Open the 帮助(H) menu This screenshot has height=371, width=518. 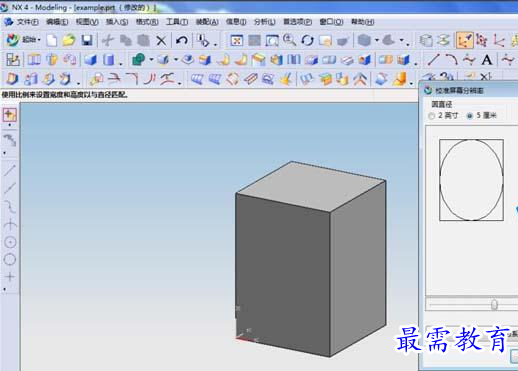[x=363, y=22]
